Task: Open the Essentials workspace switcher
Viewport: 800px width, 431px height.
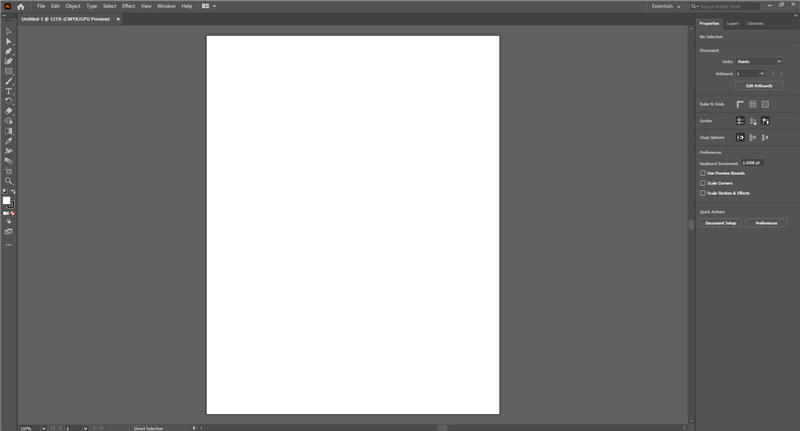Action: (x=666, y=6)
